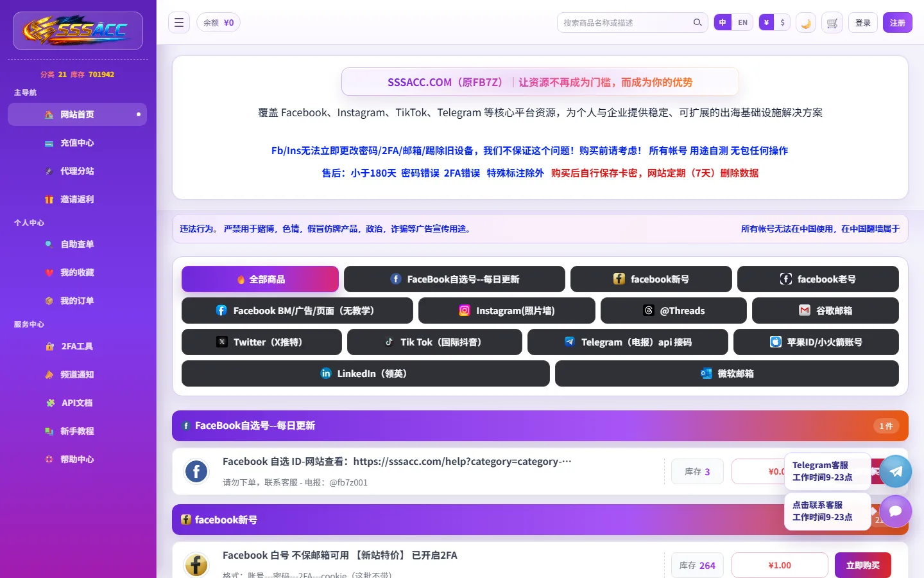
Task: Select LinkedIn (领英) category tab
Action: coord(366,374)
